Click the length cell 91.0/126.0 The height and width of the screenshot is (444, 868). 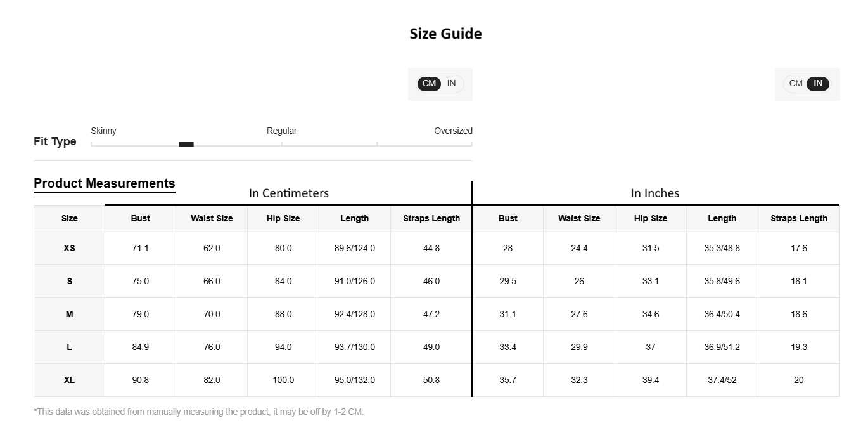pyautogui.click(x=355, y=281)
